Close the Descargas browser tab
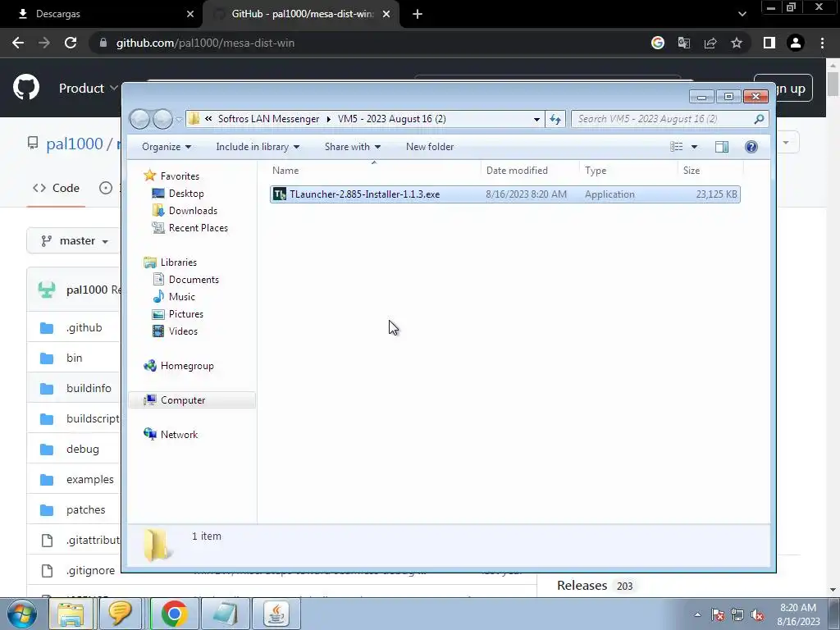 click(x=190, y=14)
